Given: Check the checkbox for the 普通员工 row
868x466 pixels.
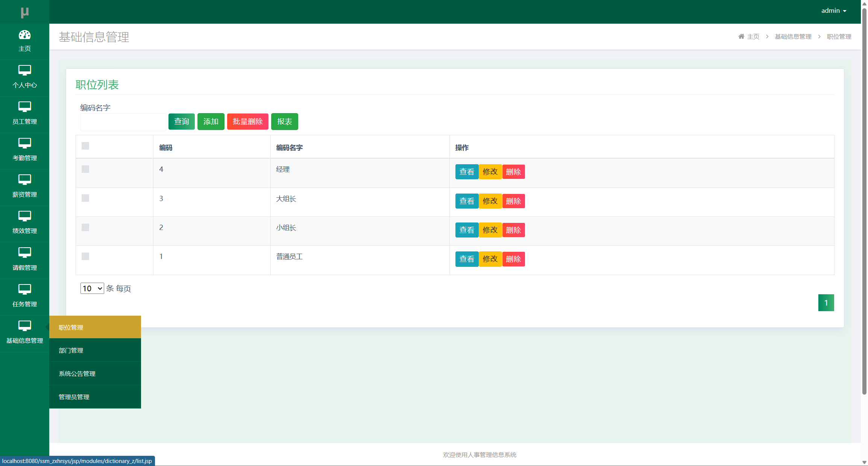Looking at the screenshot, I should pyautogui.click(x=85, y=256).
